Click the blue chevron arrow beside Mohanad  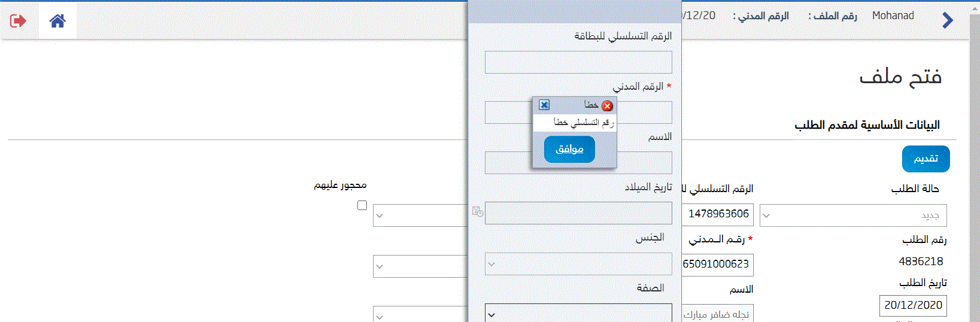[947, 20]
